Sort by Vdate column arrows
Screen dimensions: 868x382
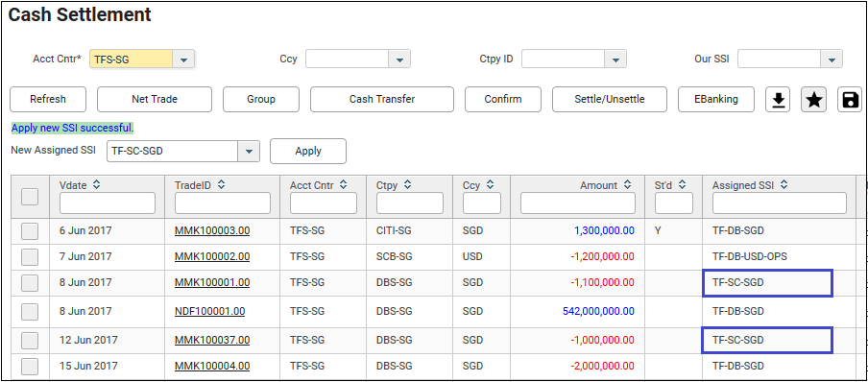point(96,185)
